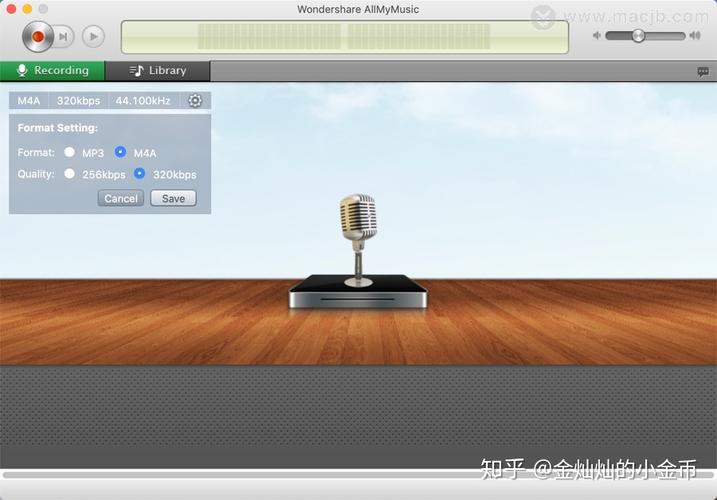Open the Library tab

(158, 70)
